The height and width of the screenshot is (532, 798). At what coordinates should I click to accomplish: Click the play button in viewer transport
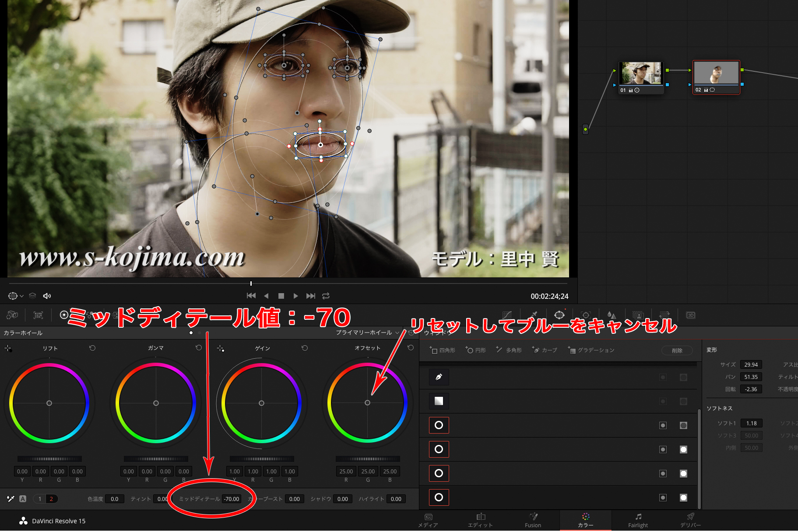[295, 296]
